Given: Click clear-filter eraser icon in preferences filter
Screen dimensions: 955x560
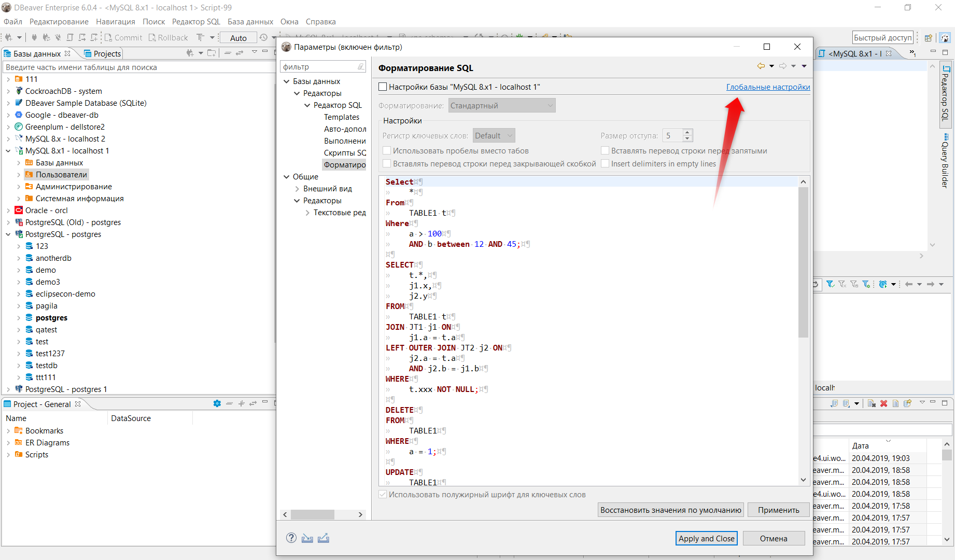Looking at the screenshot, I should (361, 66).
